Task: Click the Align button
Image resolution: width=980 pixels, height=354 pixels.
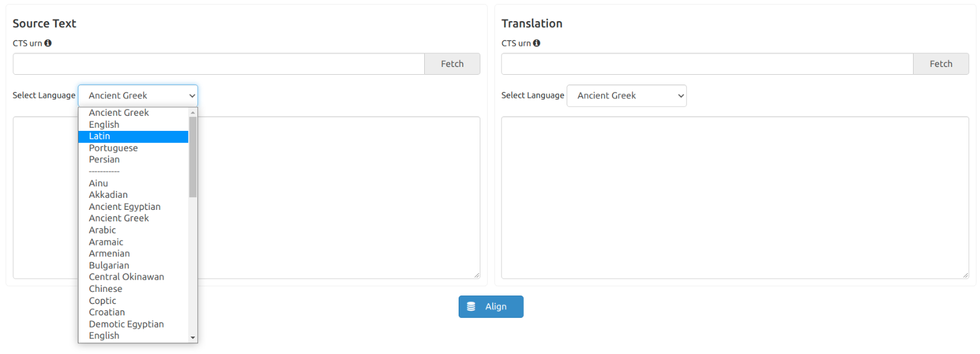Action: pos(491,306)
